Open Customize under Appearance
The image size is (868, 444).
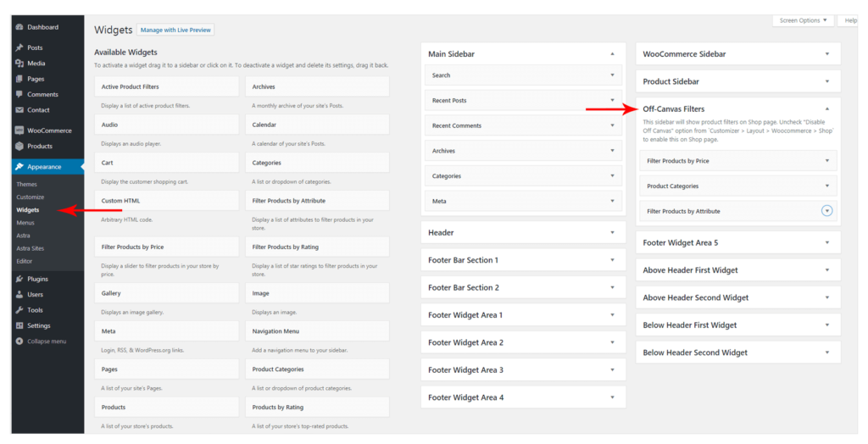point(30,197)
